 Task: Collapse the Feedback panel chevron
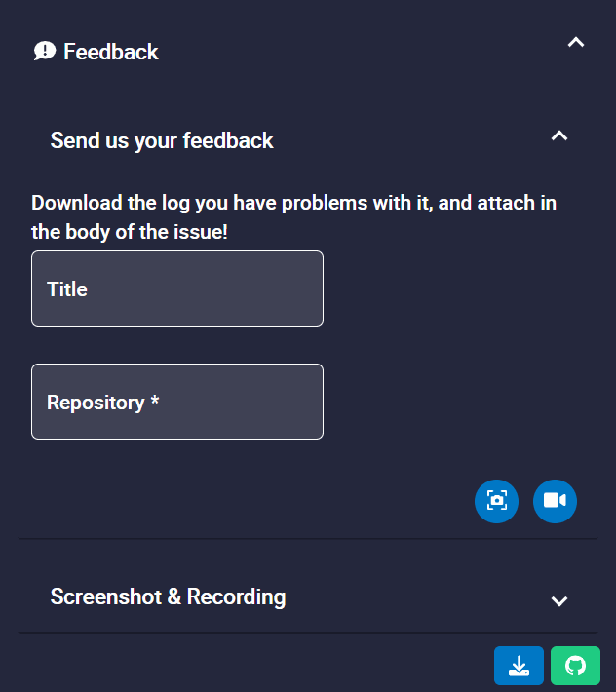576,42
